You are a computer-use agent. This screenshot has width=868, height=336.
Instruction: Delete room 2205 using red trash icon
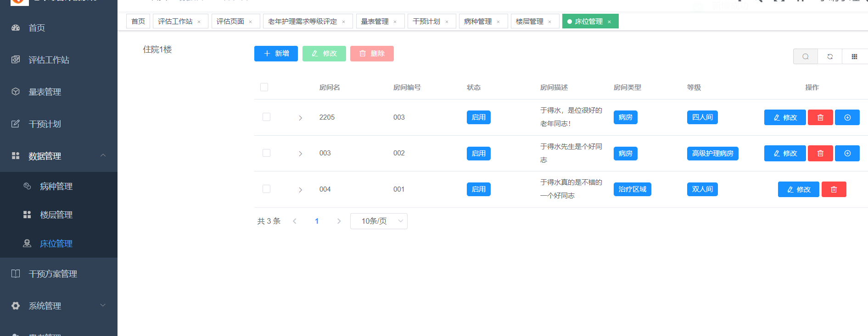820,117
